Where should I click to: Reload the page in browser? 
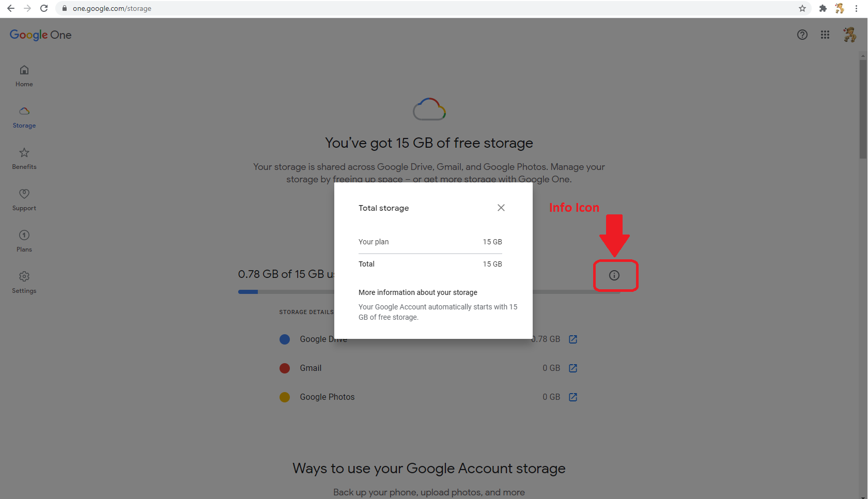44,8
